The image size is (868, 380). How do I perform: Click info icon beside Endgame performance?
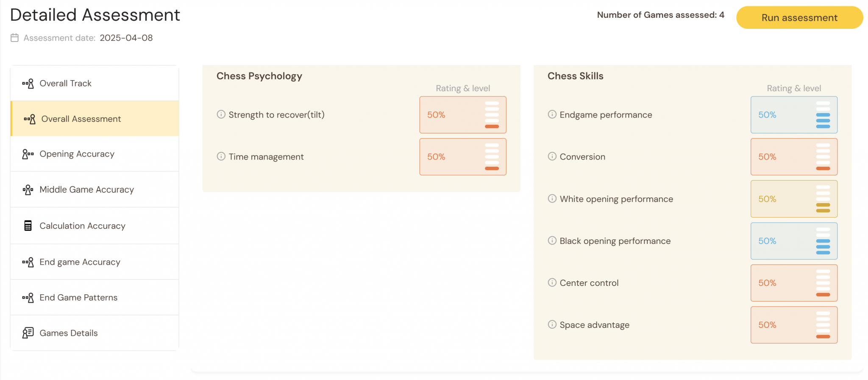[x=552, y=115]
